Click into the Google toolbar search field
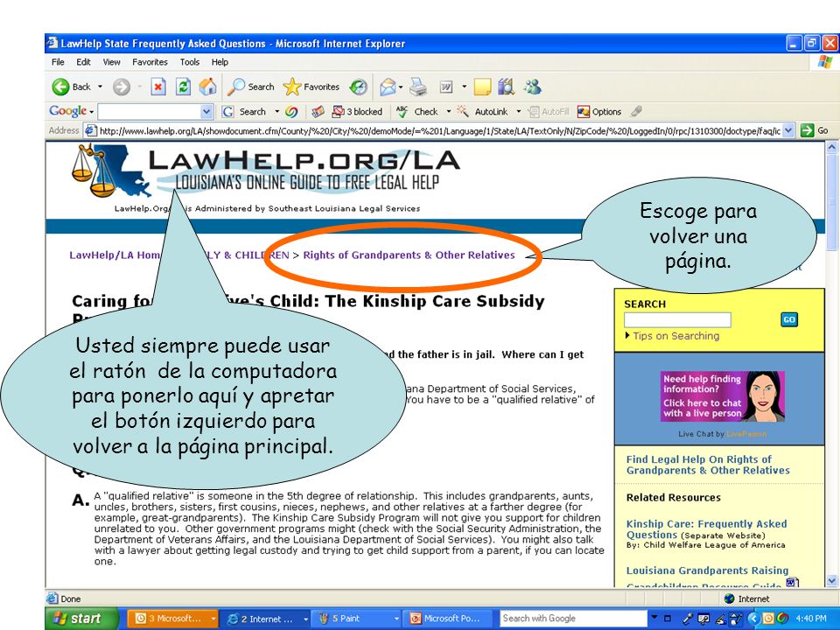Viewport: 840px width, 630px height. (150, 111)
